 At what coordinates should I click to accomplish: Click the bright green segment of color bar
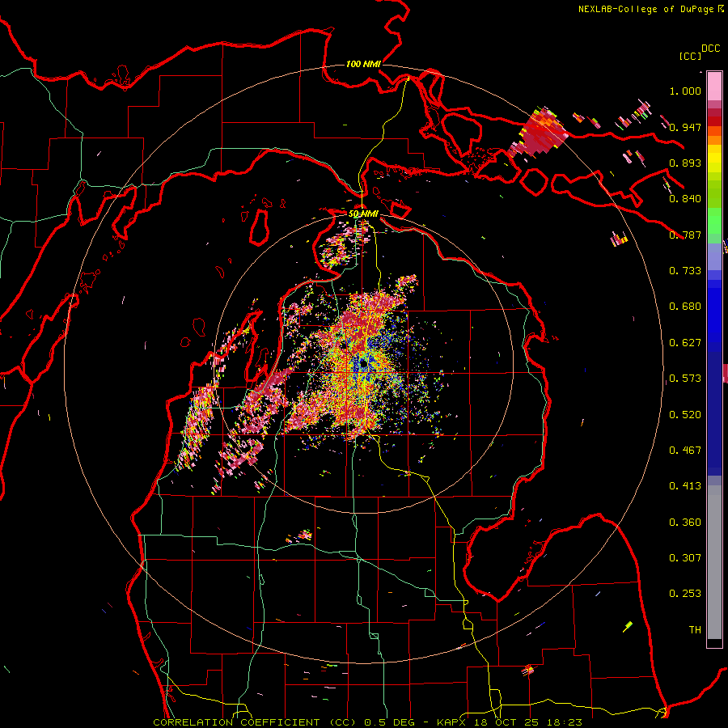(x=714, y=221)
